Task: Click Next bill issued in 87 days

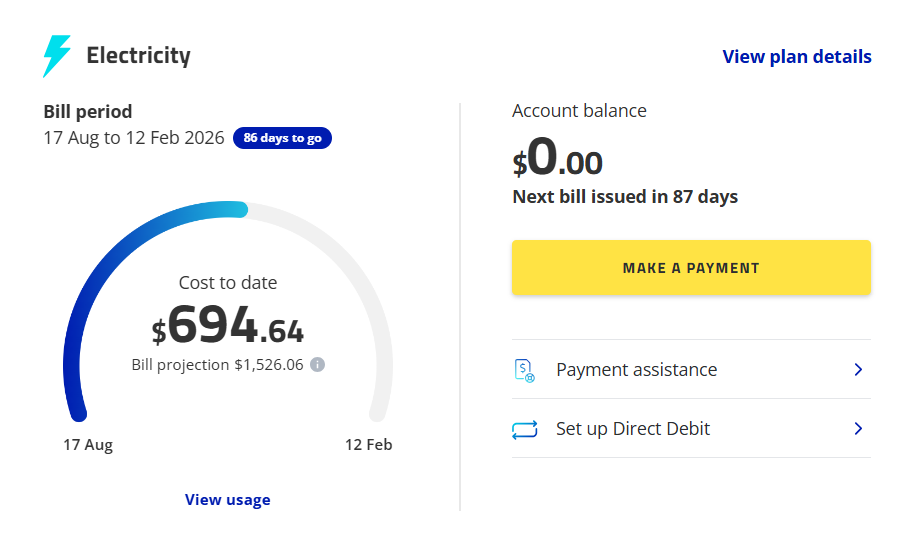Action: coord(625,197)
